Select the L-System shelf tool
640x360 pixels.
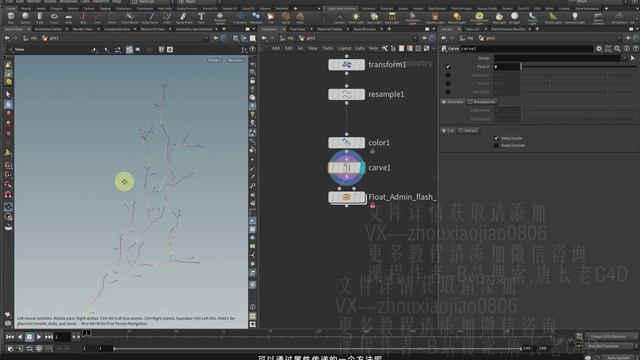tap(240, 17)
